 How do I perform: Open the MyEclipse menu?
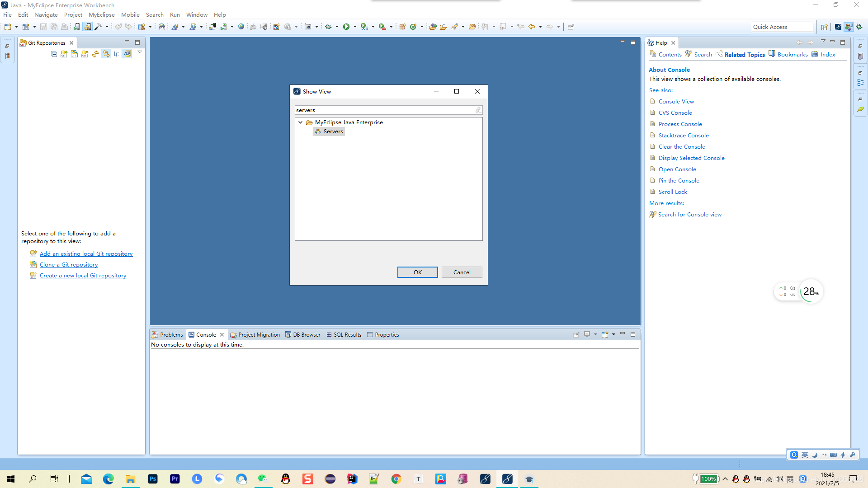tap(101, 14)
